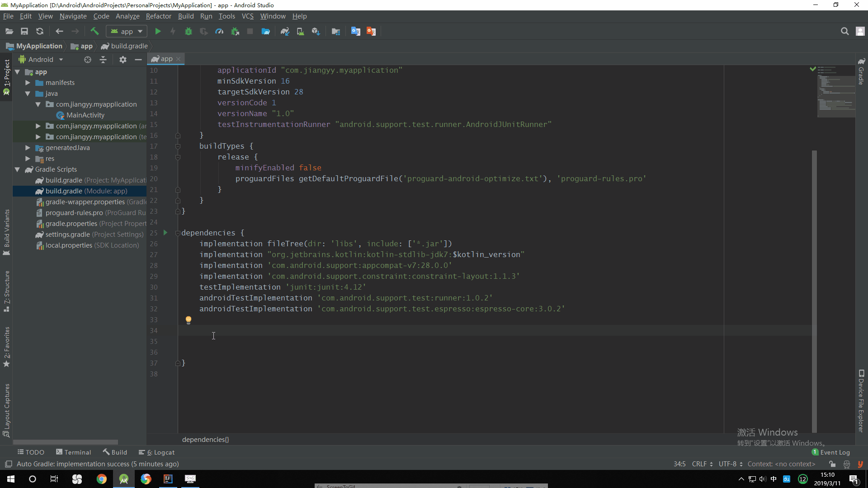Click the Debug app bug icon
This screenshot has height=488, width=868.
click(189, 32)
